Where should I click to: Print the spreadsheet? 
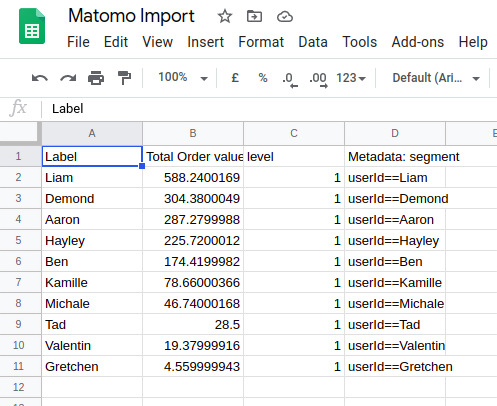(x=96, y=78)
